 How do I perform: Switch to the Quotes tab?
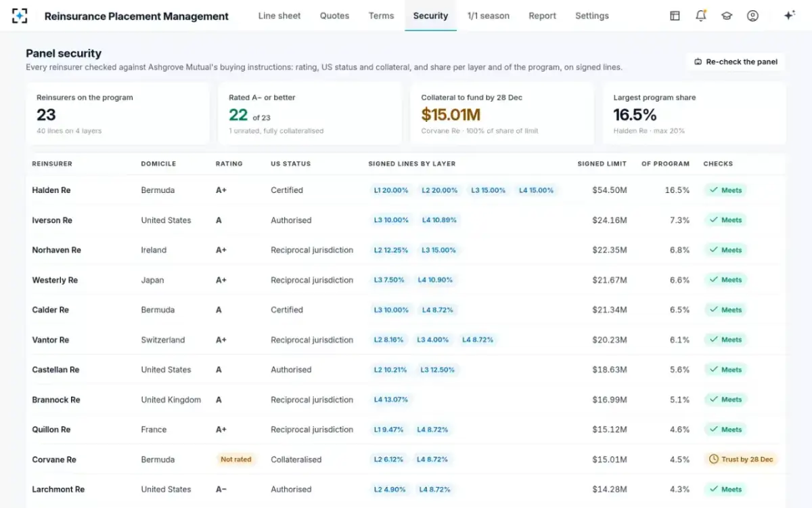tap(335, 16)
